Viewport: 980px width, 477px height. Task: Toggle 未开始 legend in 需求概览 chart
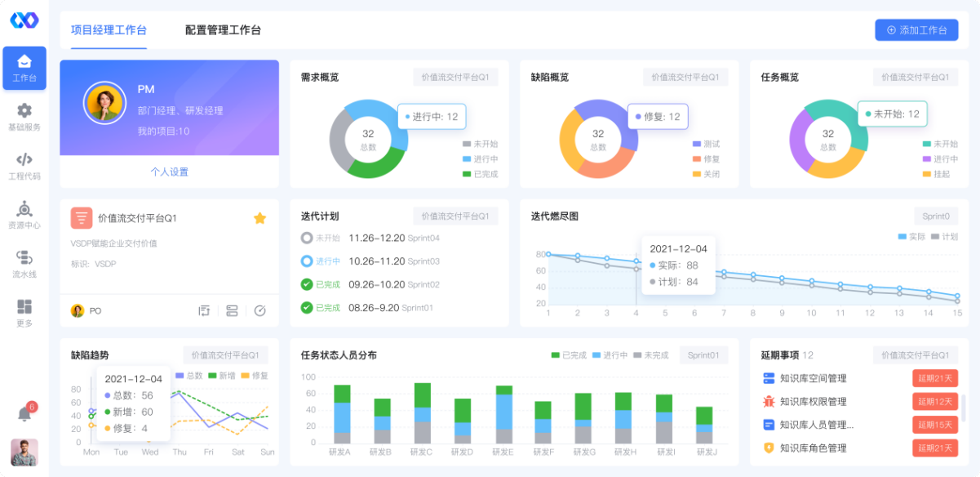[x=480, y=144]
